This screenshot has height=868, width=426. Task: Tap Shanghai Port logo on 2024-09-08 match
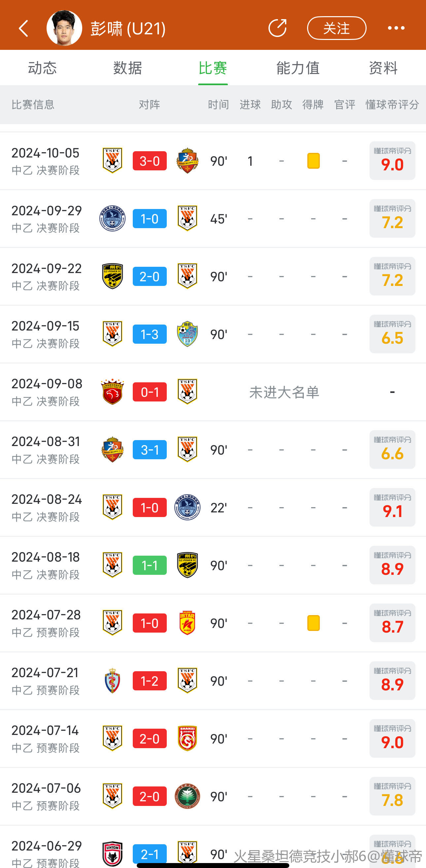tap(113, 392)
